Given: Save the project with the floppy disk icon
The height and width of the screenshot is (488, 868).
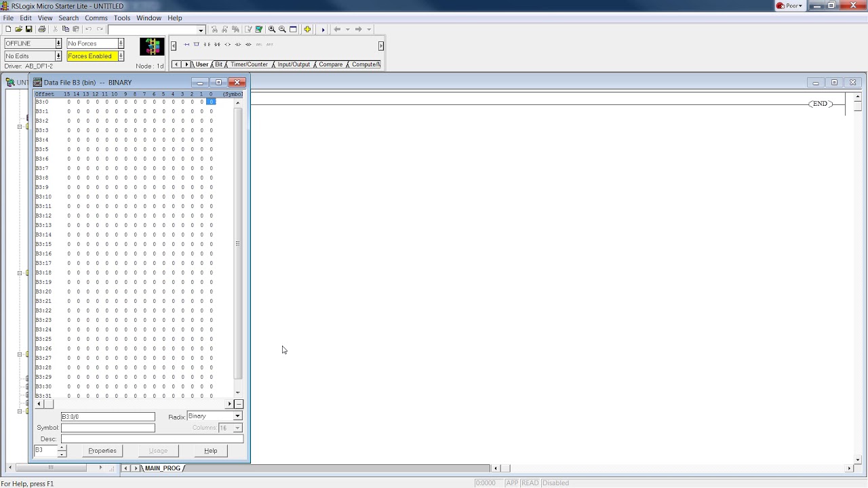Looking at the screenshot, I should [x=29, y=29].
